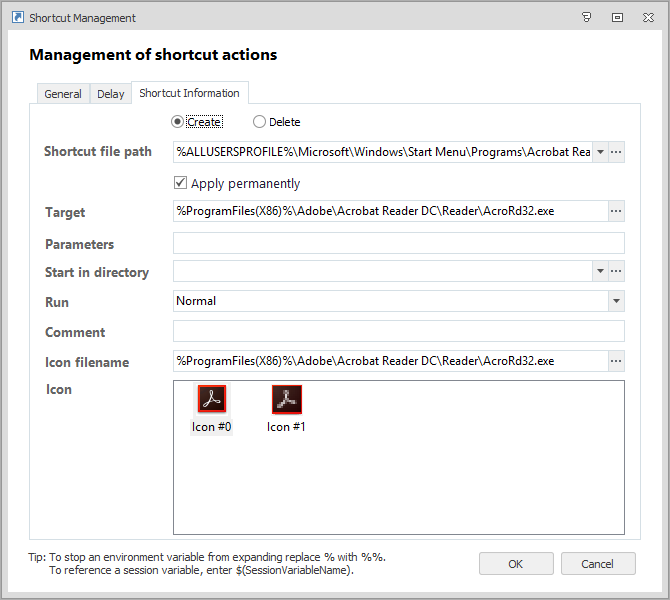Select the Create radio button
670x600 pixels.
click(178, 122)
